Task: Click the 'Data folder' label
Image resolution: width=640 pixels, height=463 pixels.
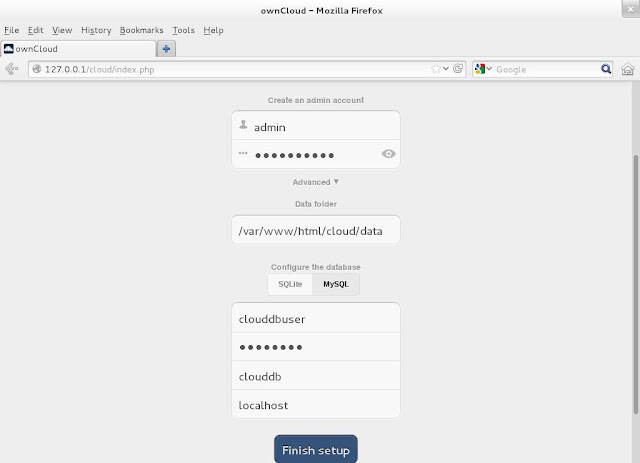Action: click(316, 204)
